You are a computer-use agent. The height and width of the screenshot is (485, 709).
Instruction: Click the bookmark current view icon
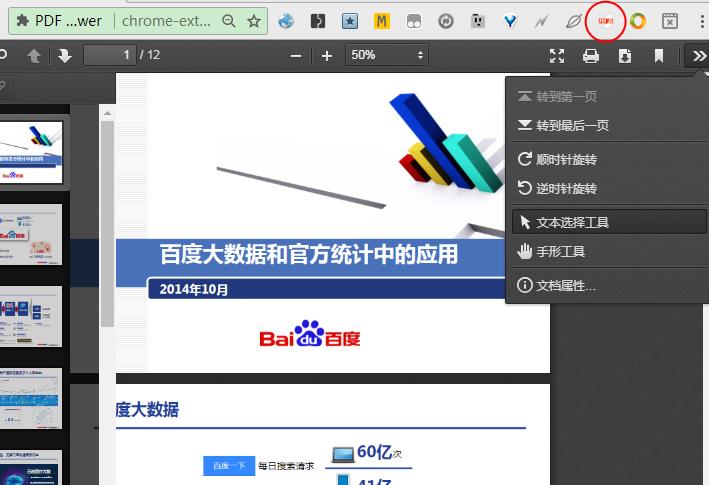pos(659,56)
